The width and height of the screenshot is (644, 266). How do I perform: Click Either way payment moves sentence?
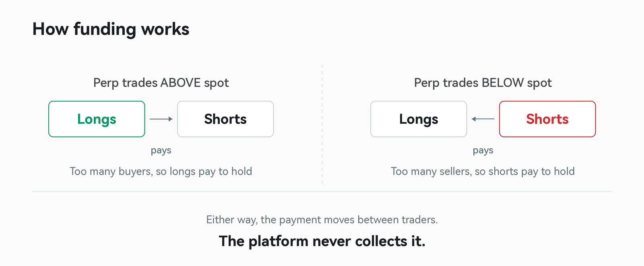[322, 220]
